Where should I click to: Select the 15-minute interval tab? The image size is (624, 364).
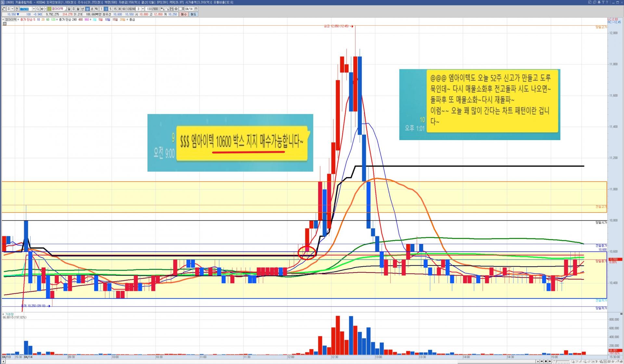[115, 9]
